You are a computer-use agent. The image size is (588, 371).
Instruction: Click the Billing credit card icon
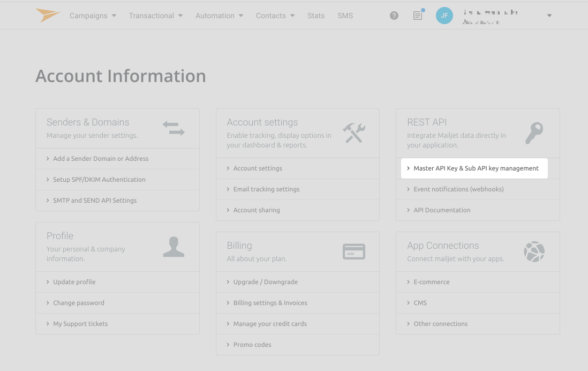(x=353, y=251)
